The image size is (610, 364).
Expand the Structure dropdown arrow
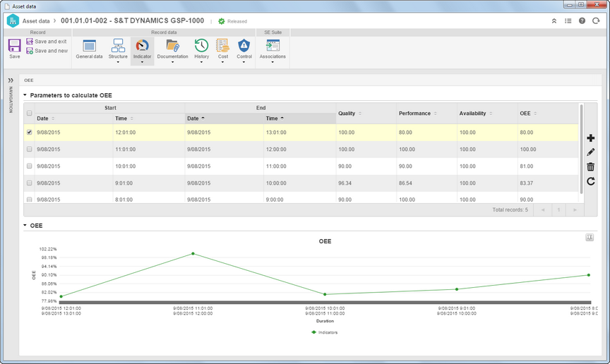pyautogui.click(x=118, y=62)
